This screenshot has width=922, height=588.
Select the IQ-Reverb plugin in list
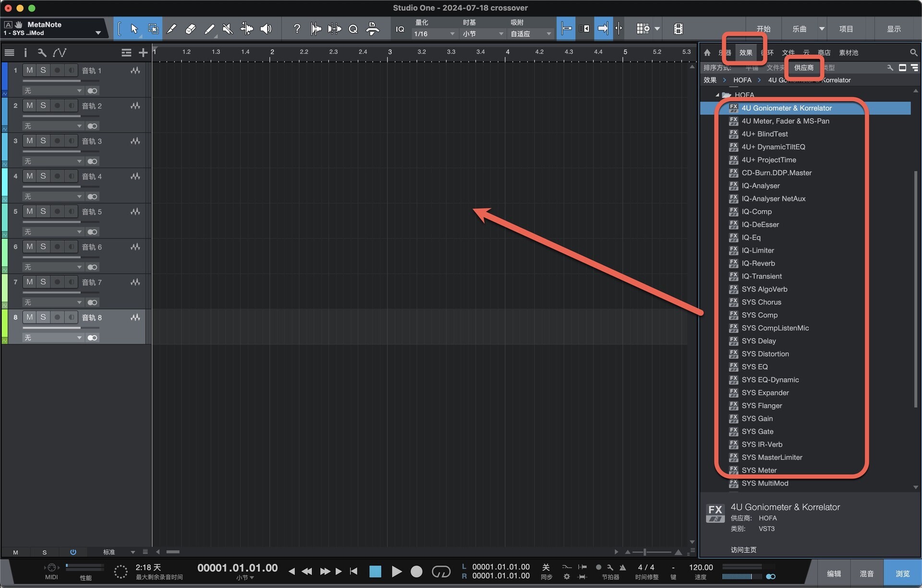coord(758,263)
